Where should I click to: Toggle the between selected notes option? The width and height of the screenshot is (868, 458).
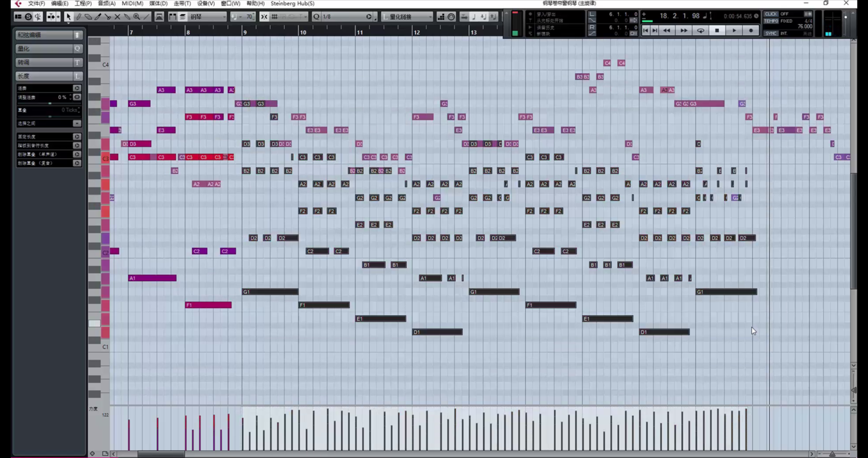click(77, 124)
